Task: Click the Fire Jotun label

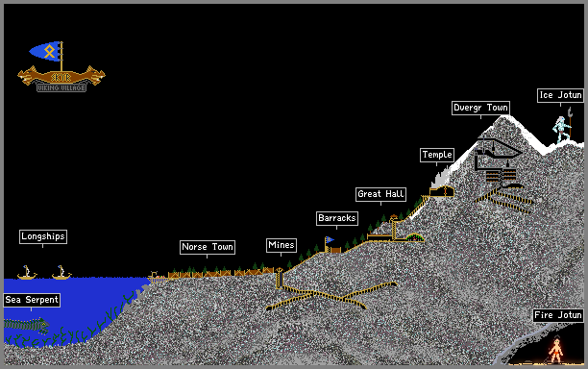Action: coord(558,315)
